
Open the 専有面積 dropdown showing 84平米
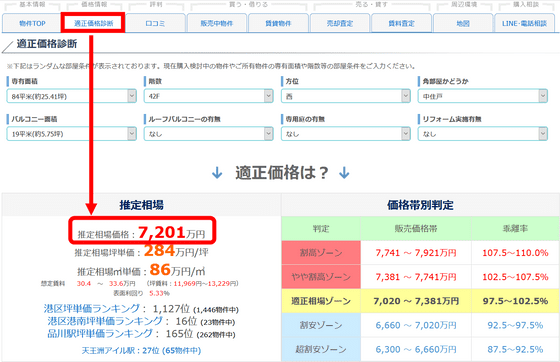coord(71,96)
